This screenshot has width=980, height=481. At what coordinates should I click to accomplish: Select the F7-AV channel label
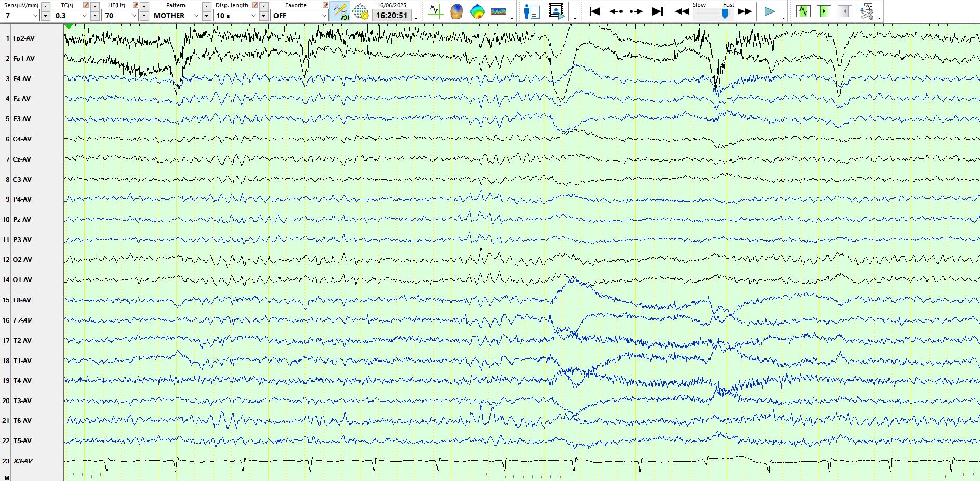click(x=23, y=320)
